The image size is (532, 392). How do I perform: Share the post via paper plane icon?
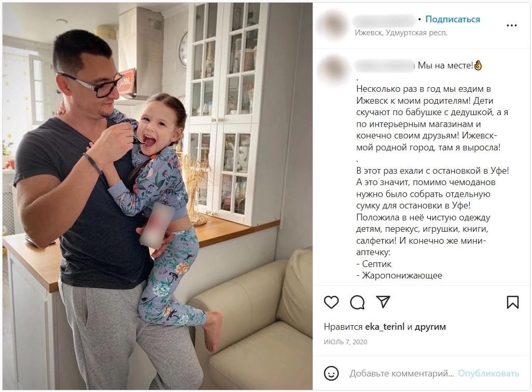tap(383, 302)
